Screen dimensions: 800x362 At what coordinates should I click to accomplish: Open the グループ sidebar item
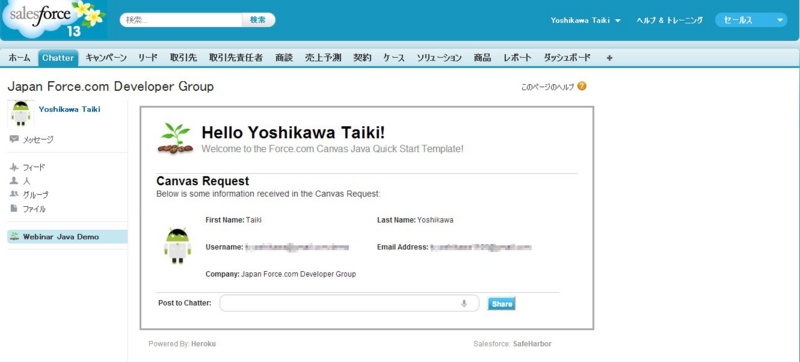pyautogui.click(x=36, y=195)
